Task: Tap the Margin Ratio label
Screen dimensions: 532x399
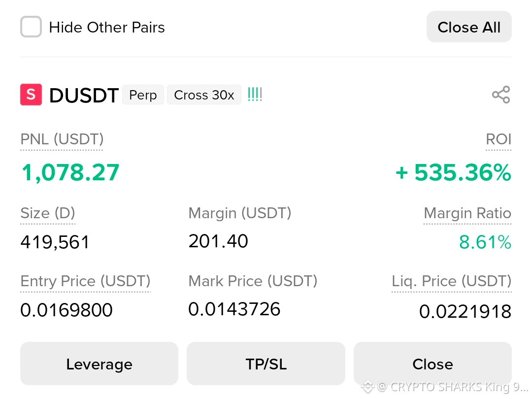Action: click(x=467, y=213)
